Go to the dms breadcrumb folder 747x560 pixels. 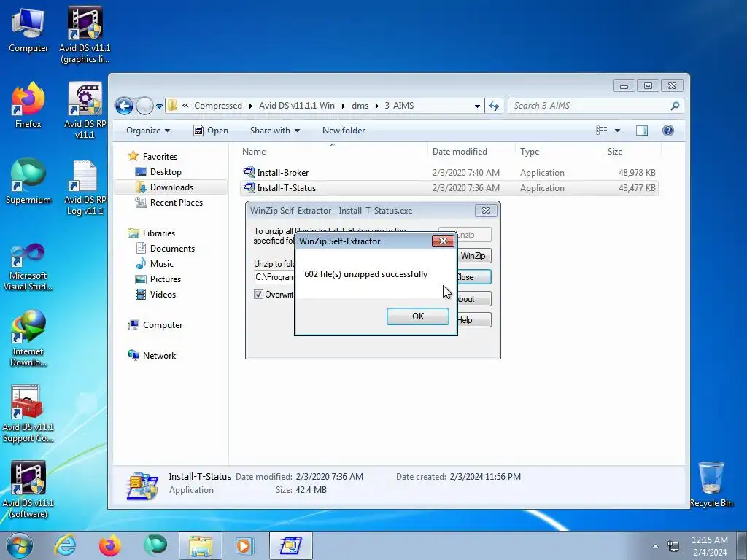(360, 106)
